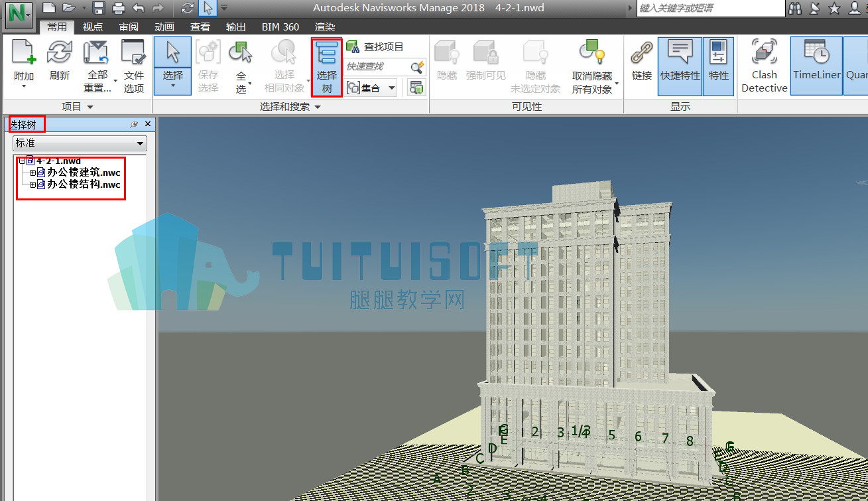Switch to the BIM 360 ribbon tab

[280, 27]
